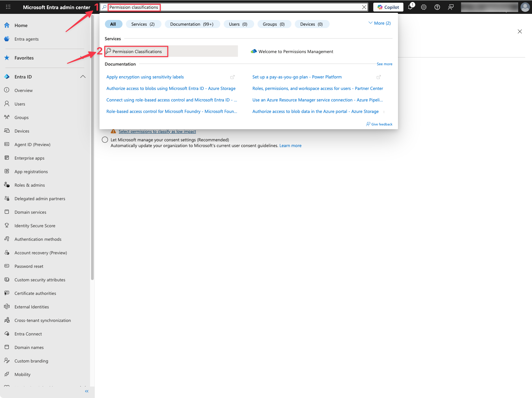Viewport: 532px width, 398px height.
Task: Open the notifications bell icon
Action: pos(411,7)
